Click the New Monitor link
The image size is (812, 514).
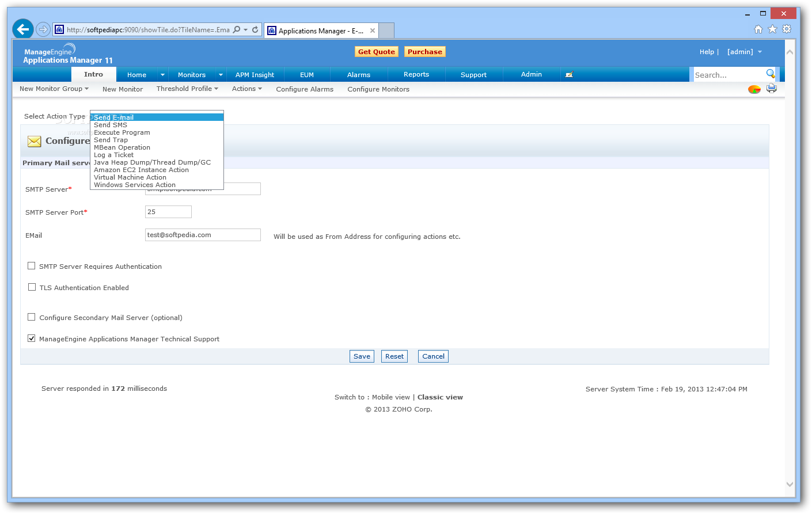tap(123, 89)
